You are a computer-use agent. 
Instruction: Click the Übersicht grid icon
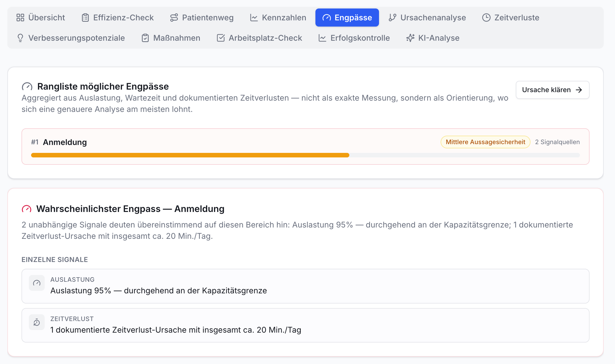point(20,18)
